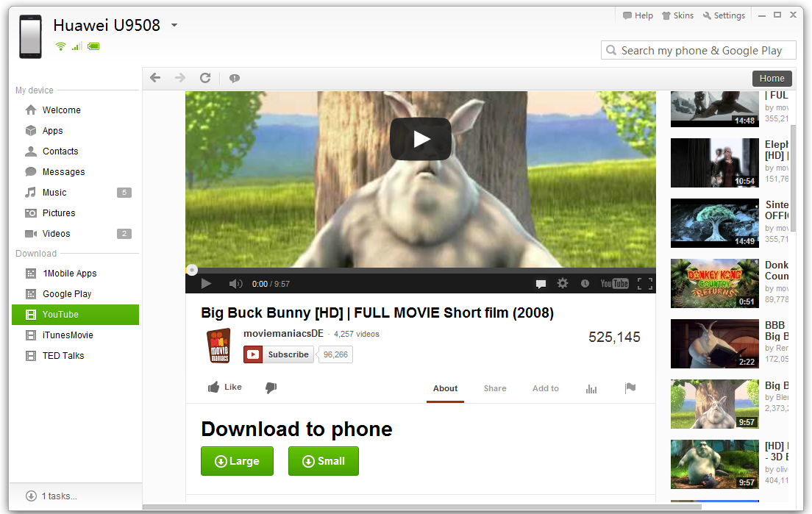Reload the page with the refresh icon
Screen dimensions: 812x514
pyautogui.click(x=205, y=78)
